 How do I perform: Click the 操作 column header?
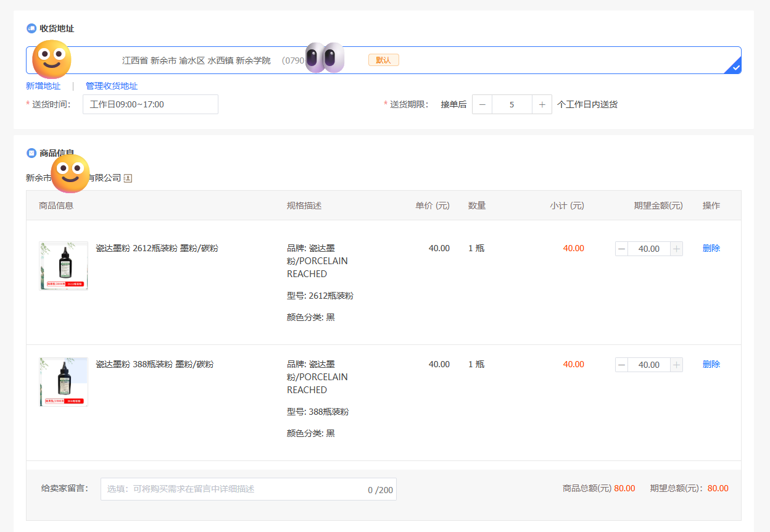[x=711, y=206]
